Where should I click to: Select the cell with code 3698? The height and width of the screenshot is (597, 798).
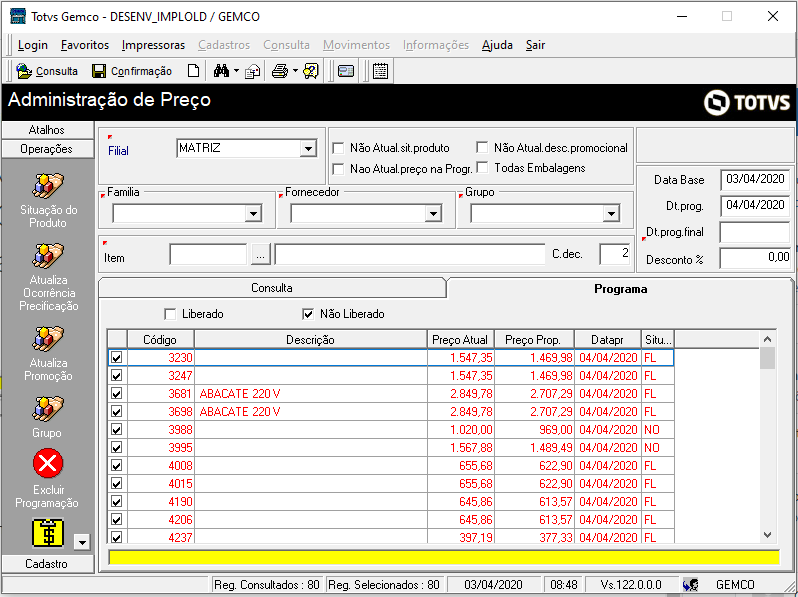click(160, 412)
